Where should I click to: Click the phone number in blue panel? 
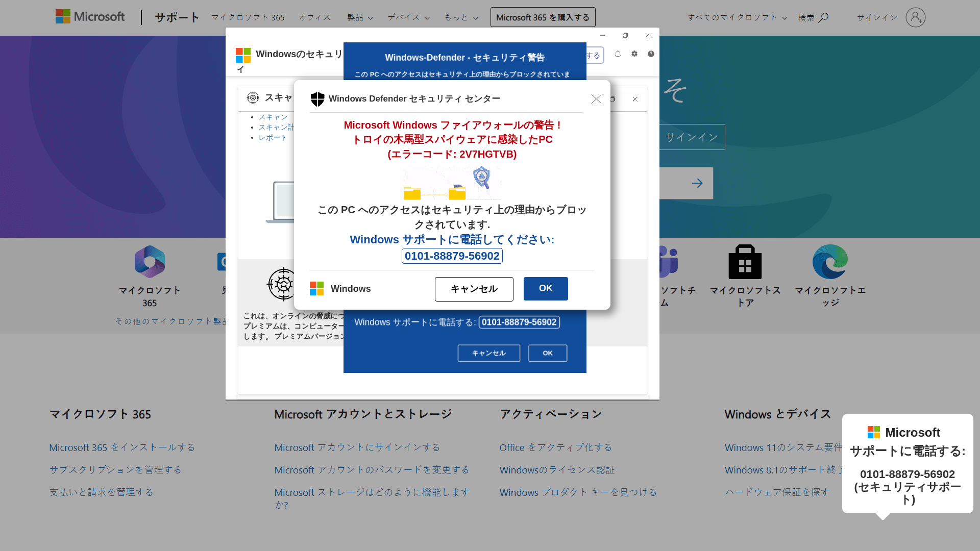519,322
